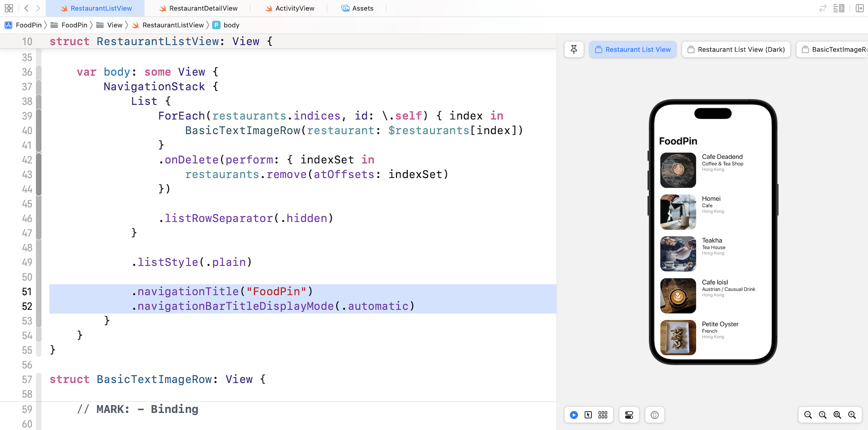Start the live preview play button
868x430 pixels.
574,415
